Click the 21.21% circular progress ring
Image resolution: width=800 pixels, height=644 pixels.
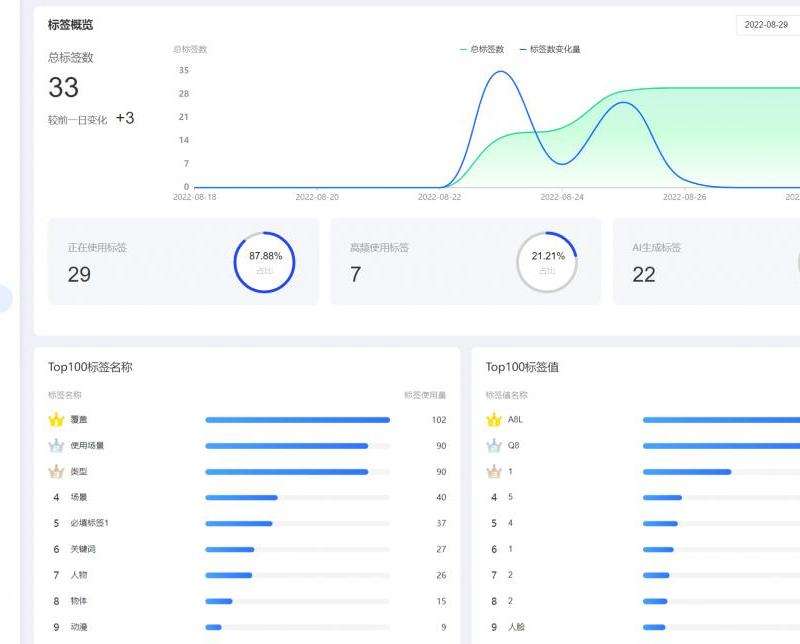pyautogui.click(x=547, y=262)
